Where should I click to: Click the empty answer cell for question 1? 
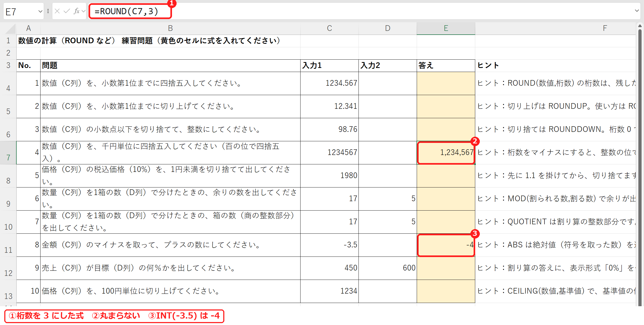446,83
